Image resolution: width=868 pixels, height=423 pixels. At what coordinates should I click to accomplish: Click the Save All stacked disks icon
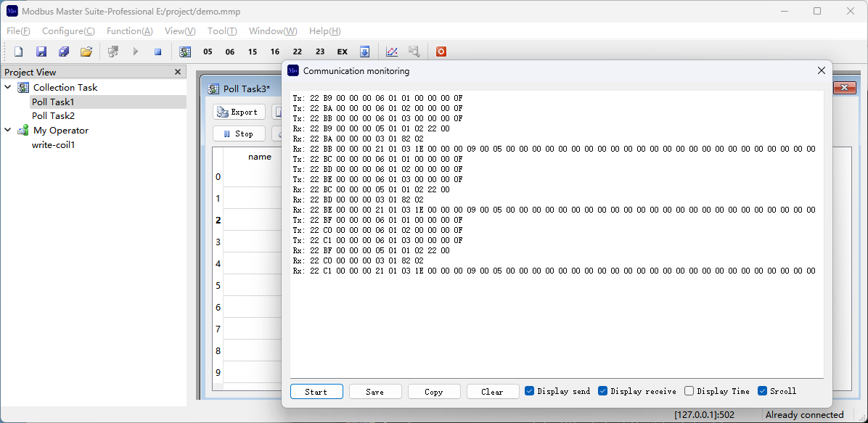[x=64, y=52]
